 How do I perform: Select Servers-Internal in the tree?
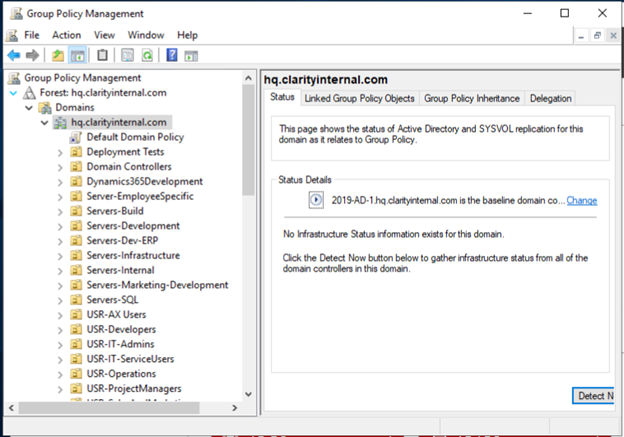tap(120, 270)
